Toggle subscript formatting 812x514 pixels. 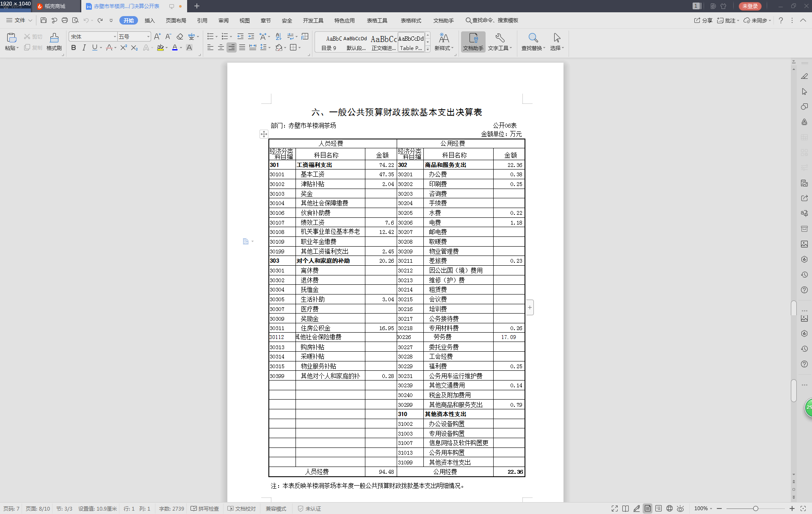(x=134, y=48)
